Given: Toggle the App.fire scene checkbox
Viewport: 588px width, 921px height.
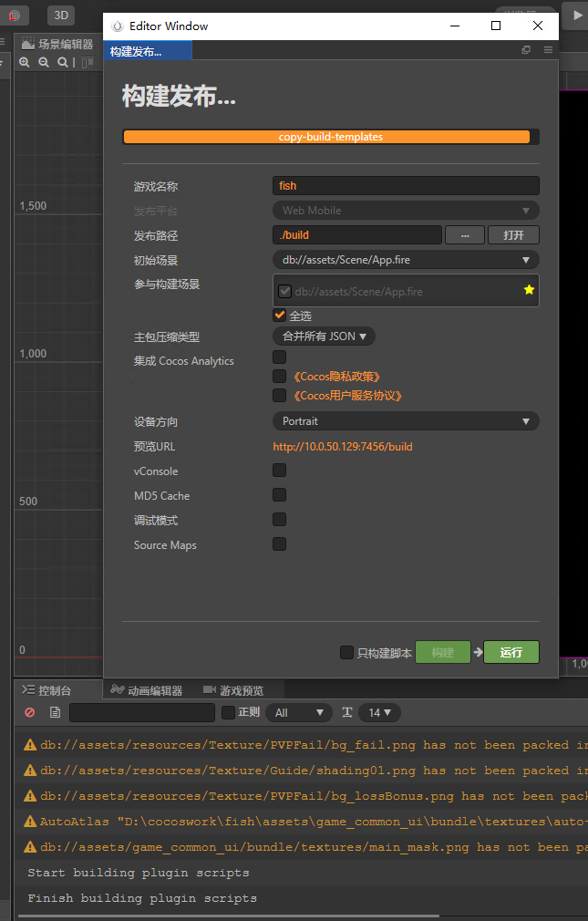Looking at the screenshot, I should pyautogui.click(x=285, y=291).
